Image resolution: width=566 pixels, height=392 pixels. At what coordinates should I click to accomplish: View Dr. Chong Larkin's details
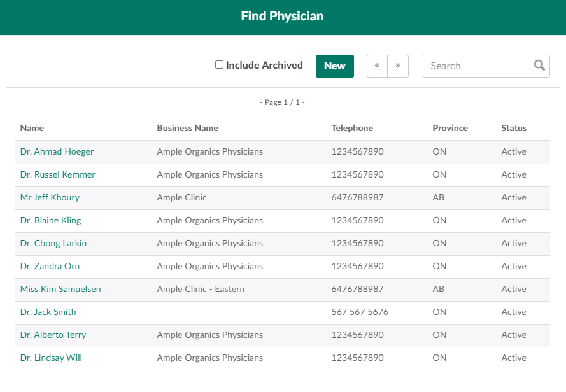pyautogui.click(x=53, y=243)
